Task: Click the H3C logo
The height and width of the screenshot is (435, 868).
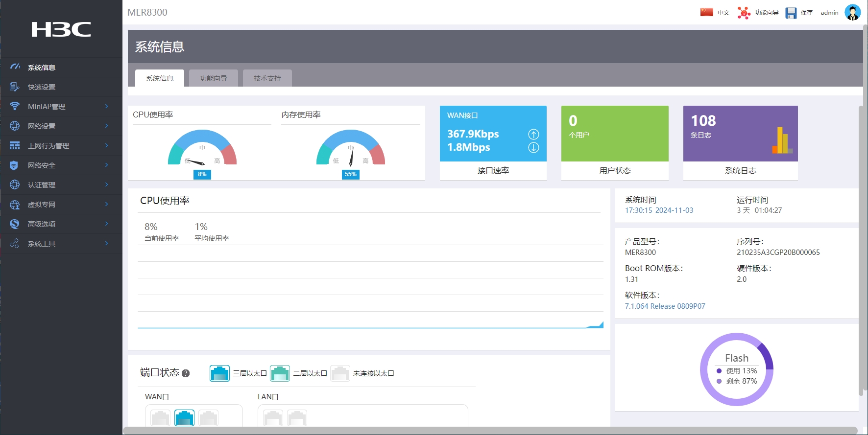Action: [x=61, y=29]
